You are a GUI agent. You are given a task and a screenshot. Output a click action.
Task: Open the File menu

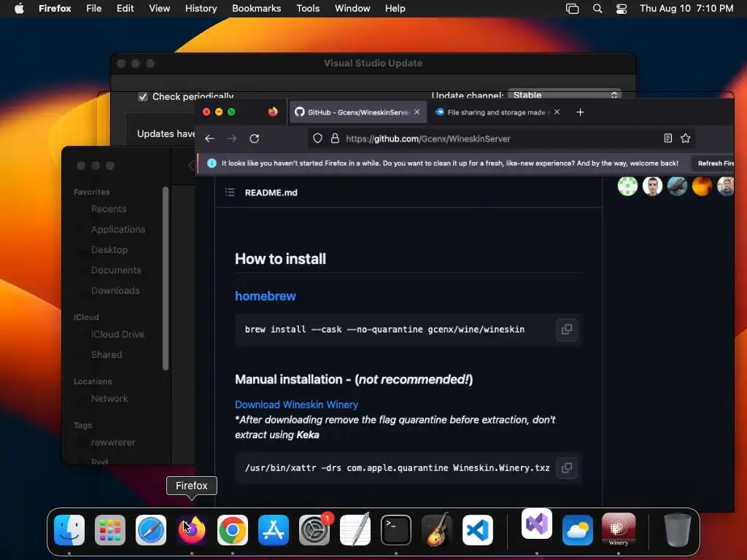(x=94, y=9)
